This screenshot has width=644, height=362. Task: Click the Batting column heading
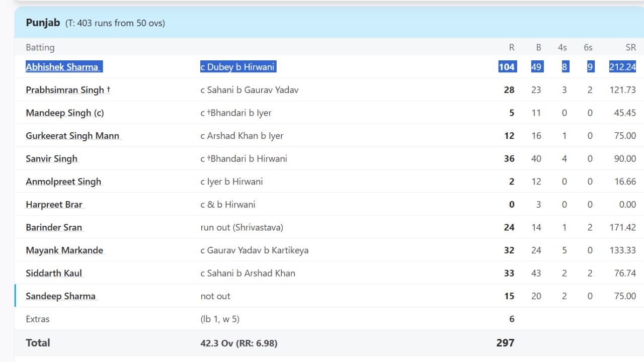coord(40,47)
